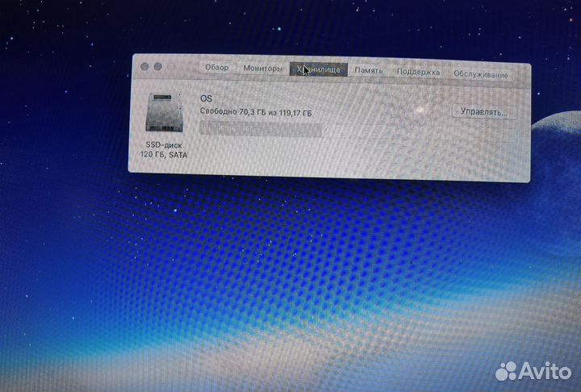This screenshot has width=581, height=392.
Task: Switch to the Обзор tab
Action: coord(217,68)
